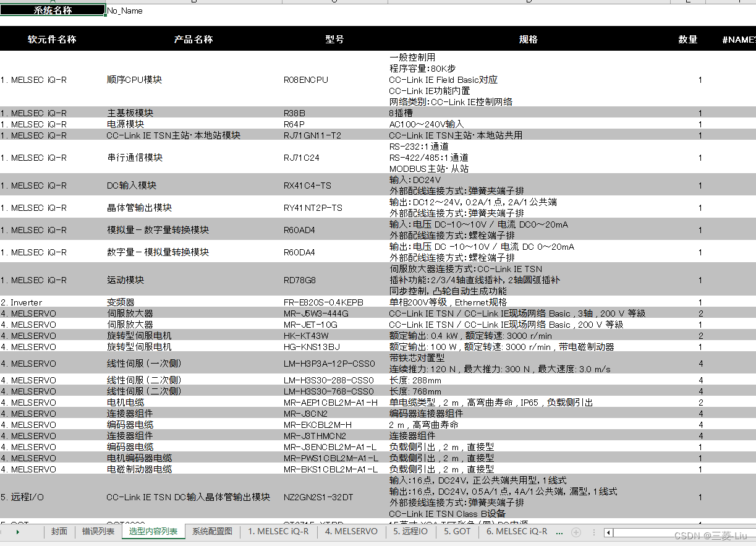
Task: Add a new sheet with the plus button
Action: point(576,532)
